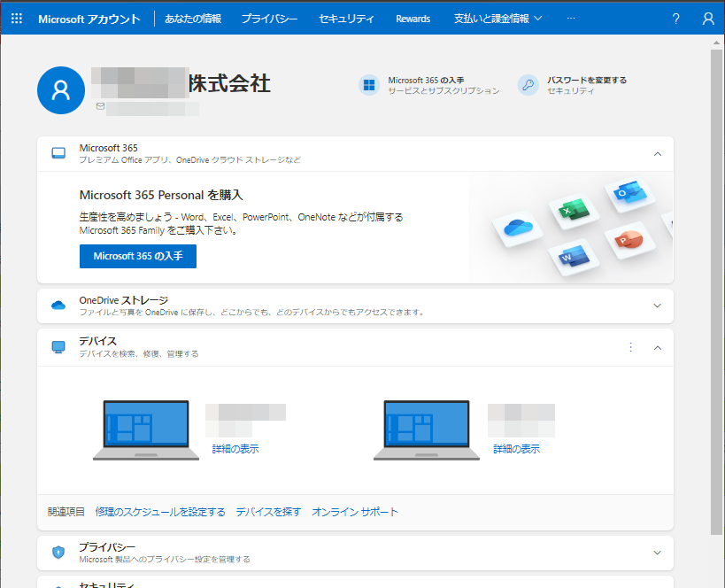Click the second device laptop image

[x=427, y=430]
